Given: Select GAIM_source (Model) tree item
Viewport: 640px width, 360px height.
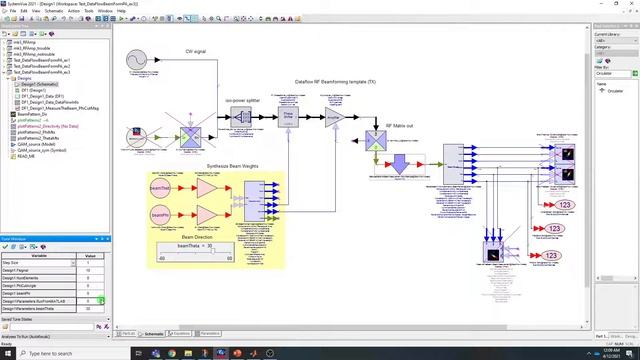Looking at the screenshot, I should (x=36, y=144).
